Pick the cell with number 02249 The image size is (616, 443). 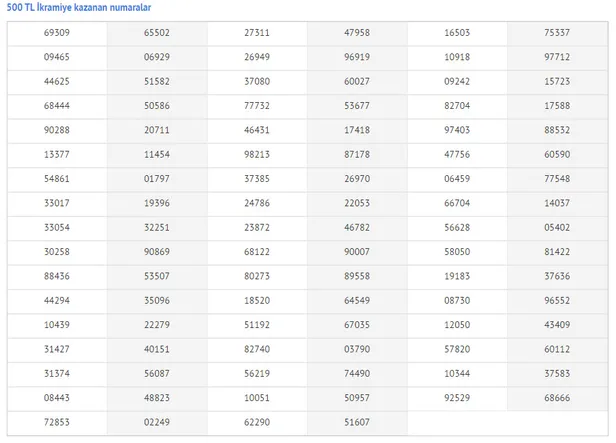click(x=157, y=423)
